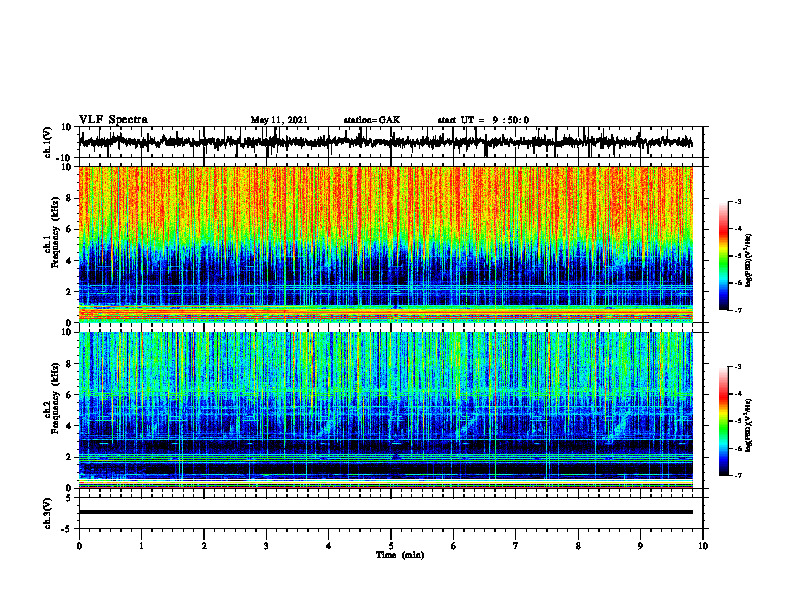792x612 pixels.
Task: Select the date text 'May 11, 2021'
Action: point(279,120)
